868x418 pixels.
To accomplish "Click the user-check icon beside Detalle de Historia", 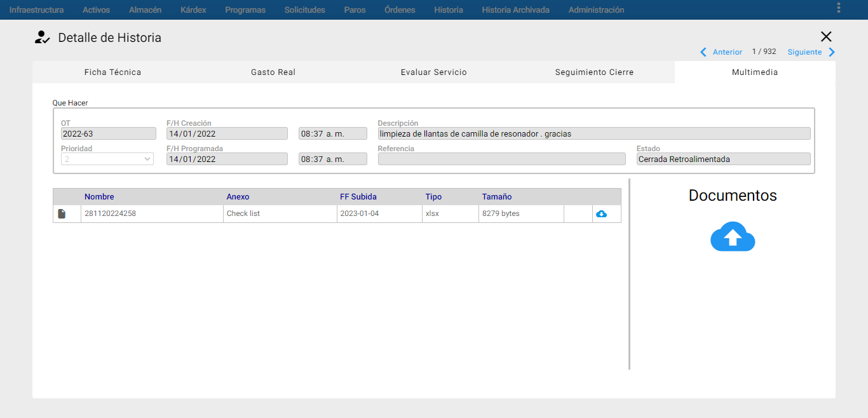I will [x=42, y=37].
